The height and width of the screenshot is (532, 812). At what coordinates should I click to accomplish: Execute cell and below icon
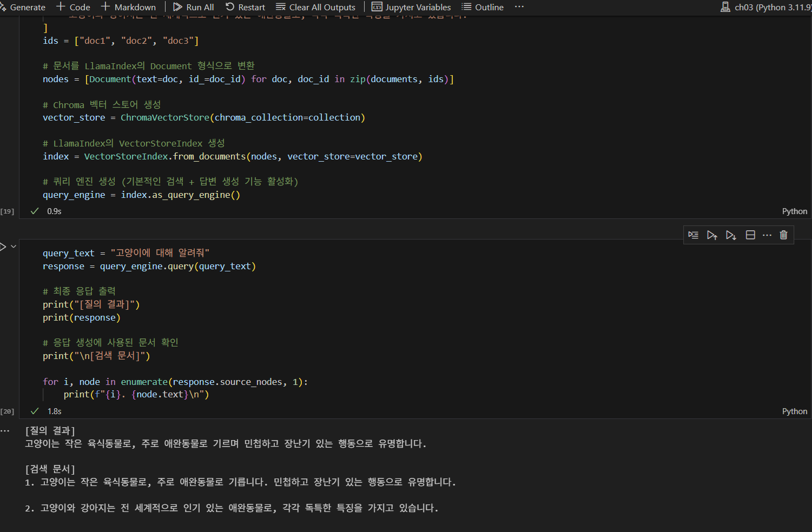[731, 235]
